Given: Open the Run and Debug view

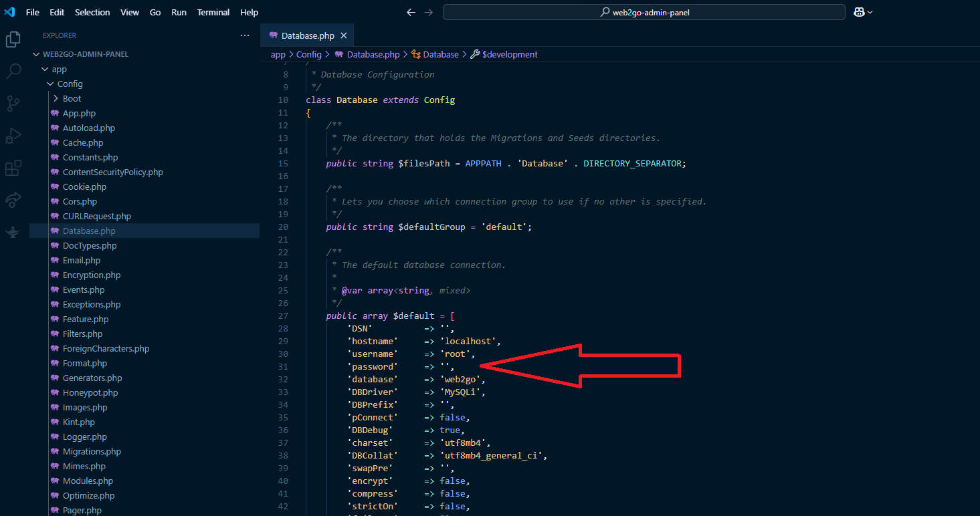Looking at the screenshot, I should click(x=13, y=136).
